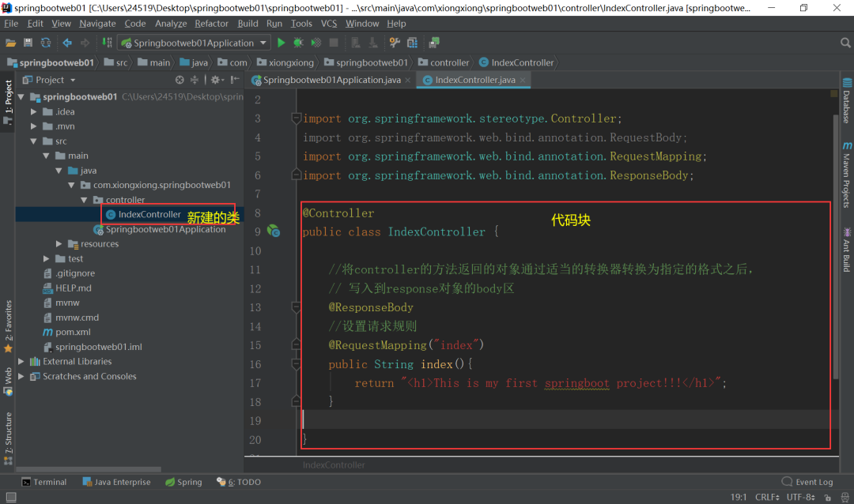The height and width of the screenshot is (504, 854).
Task: Toggle fold marker at line 18
Action: coord(297,401)
